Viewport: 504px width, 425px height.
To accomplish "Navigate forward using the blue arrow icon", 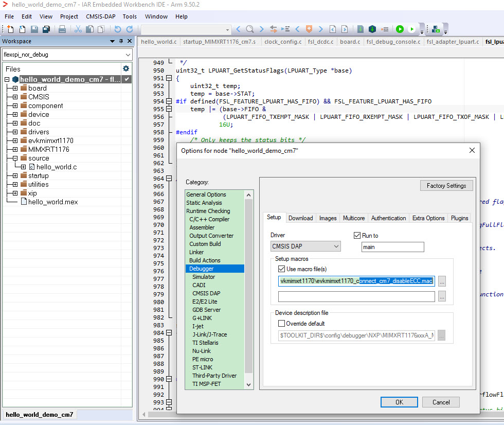I will 261,29.
